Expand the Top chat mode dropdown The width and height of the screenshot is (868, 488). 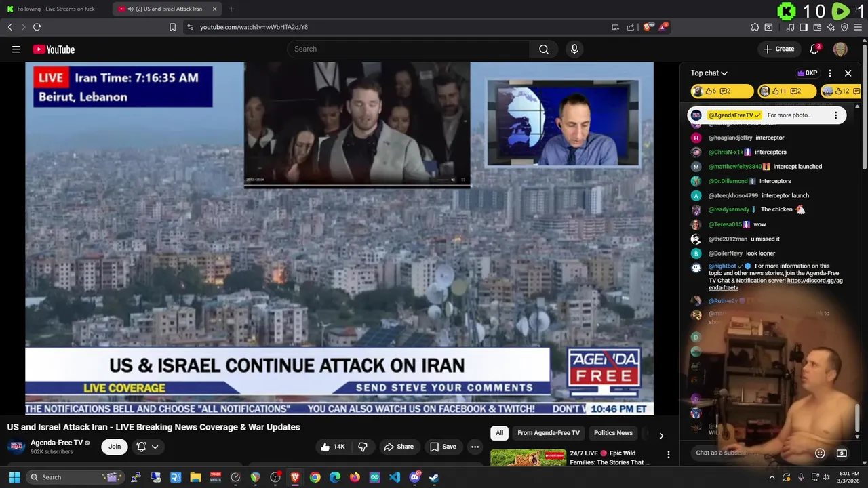pos(709,73)
